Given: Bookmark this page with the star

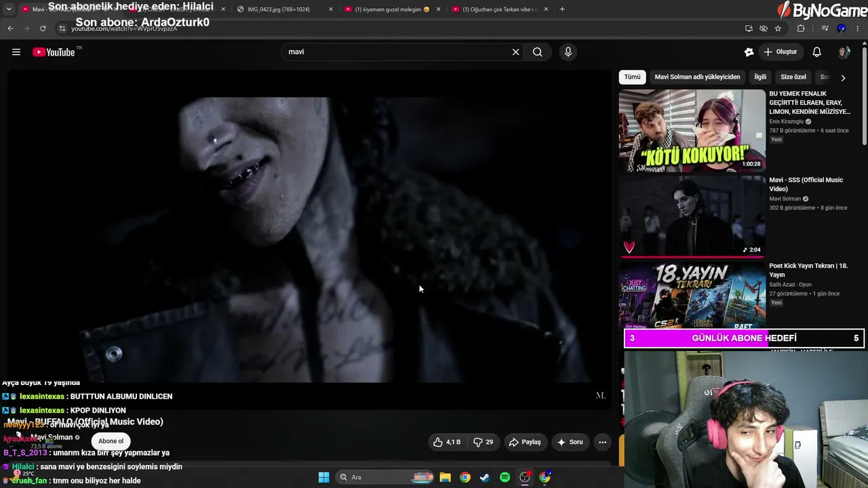Looking at the screenshot, I should point(778,28).
